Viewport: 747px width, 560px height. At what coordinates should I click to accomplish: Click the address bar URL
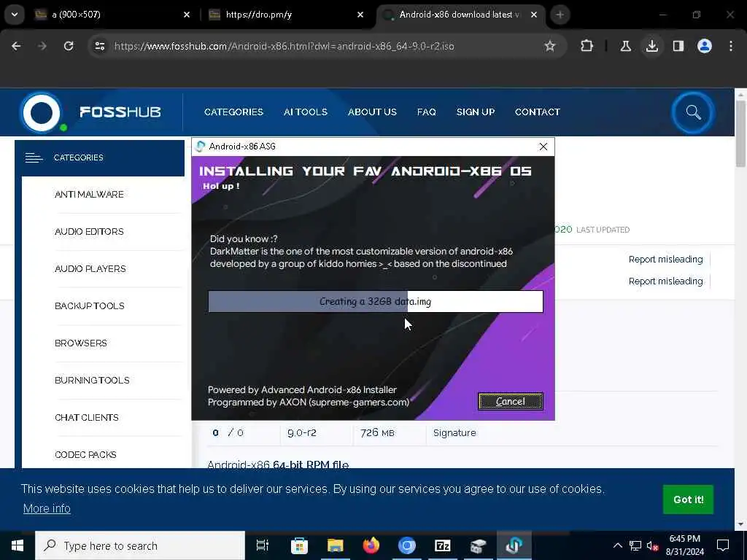(x=284, y=46)
